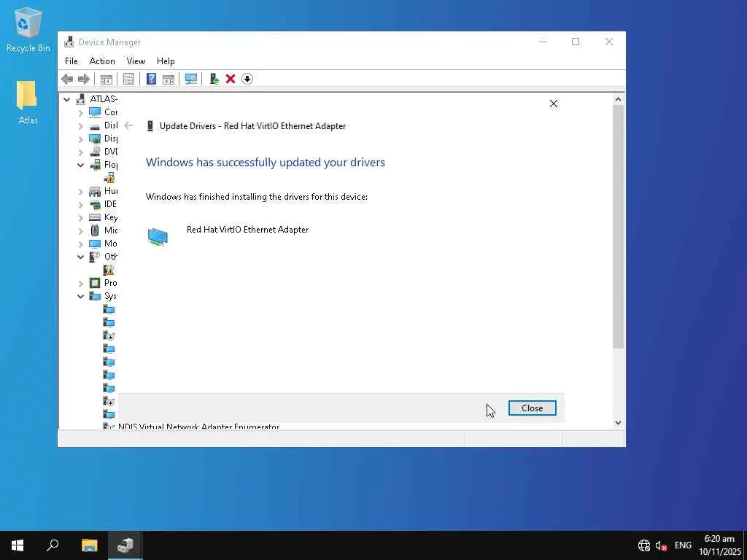Open File Explorer from the taskbar
The width and height of the screenshot is (747, 560).
pyautogui.click(x=89, y=545)
